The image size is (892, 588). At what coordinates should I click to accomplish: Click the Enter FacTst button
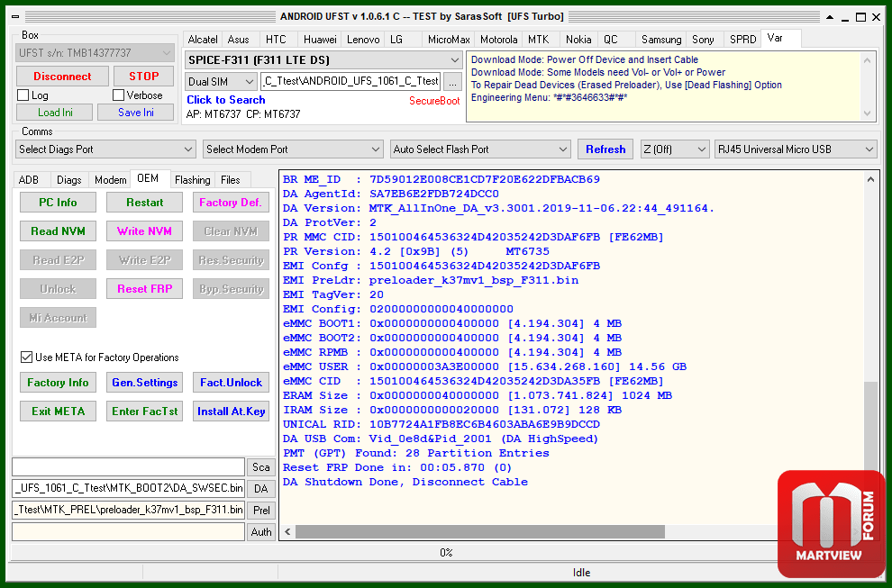pyautogui.click(x=144, y=412)
